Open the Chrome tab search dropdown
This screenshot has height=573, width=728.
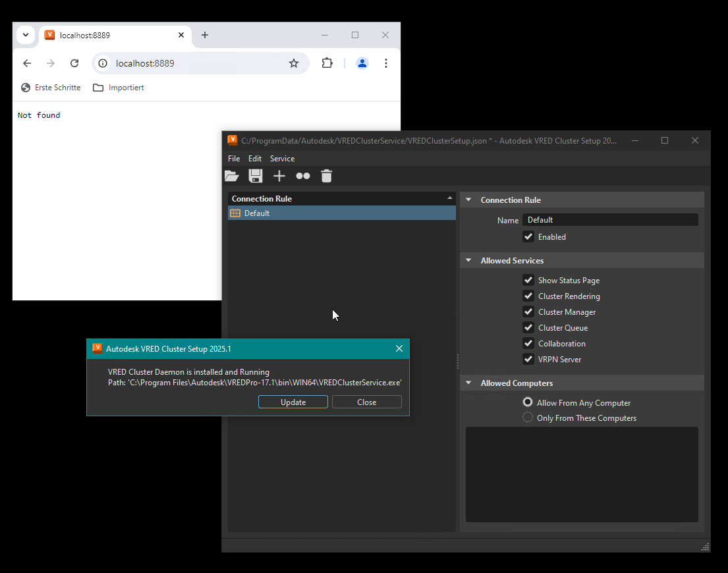(x=26, y=35)
